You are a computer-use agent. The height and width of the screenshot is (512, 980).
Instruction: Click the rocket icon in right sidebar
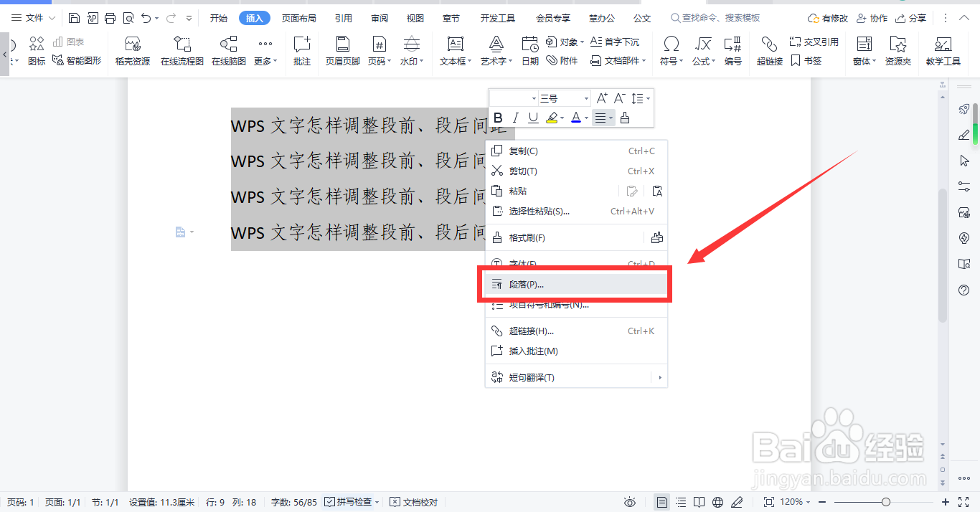pyautogui.click(x=964, y=109)
